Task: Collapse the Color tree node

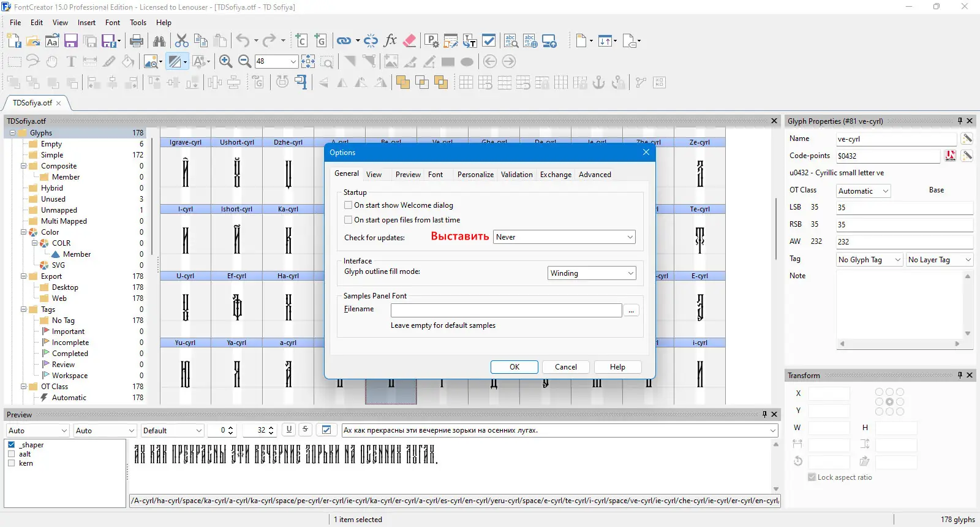Action: (24, 232)
